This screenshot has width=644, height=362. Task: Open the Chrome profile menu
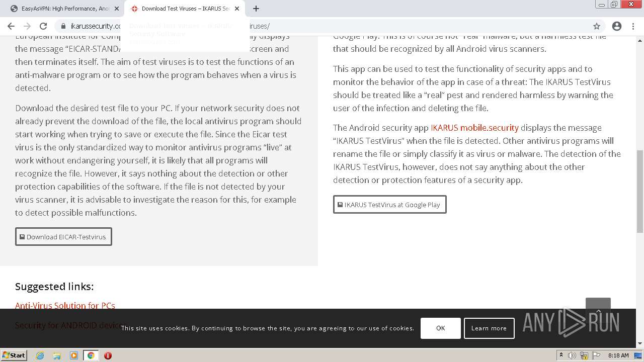point(617,26)
